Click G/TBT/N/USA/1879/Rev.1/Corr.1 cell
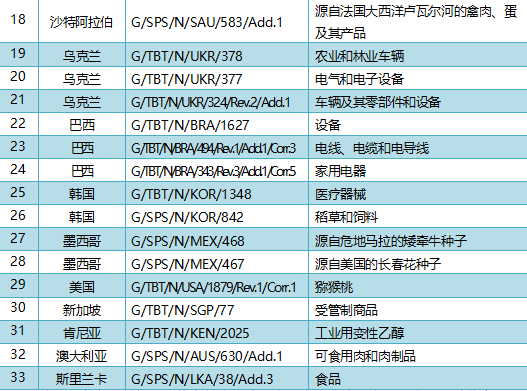Image resolution: width=527 pixels, height=391 pixels. pyautogui.click(x=217, y=286)
